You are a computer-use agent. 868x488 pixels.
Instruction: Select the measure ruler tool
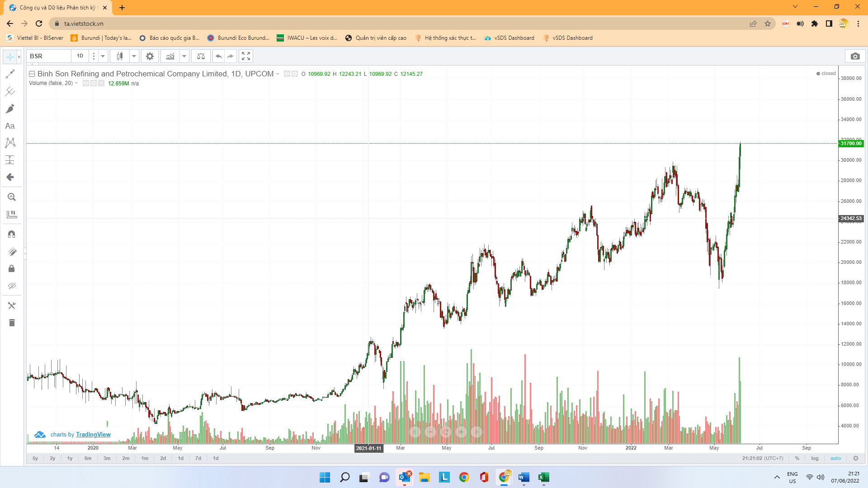(12, 214)
